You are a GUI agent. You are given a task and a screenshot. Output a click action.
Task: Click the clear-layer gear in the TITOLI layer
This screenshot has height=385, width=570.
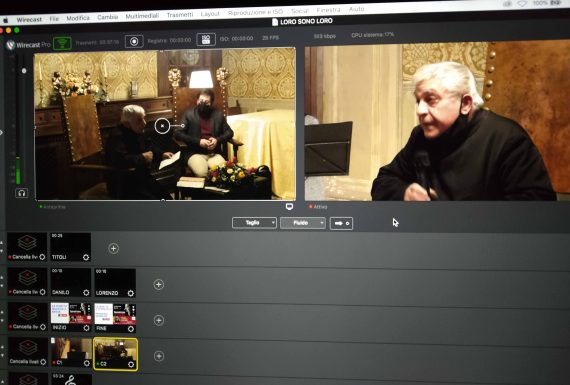point(42,257)
